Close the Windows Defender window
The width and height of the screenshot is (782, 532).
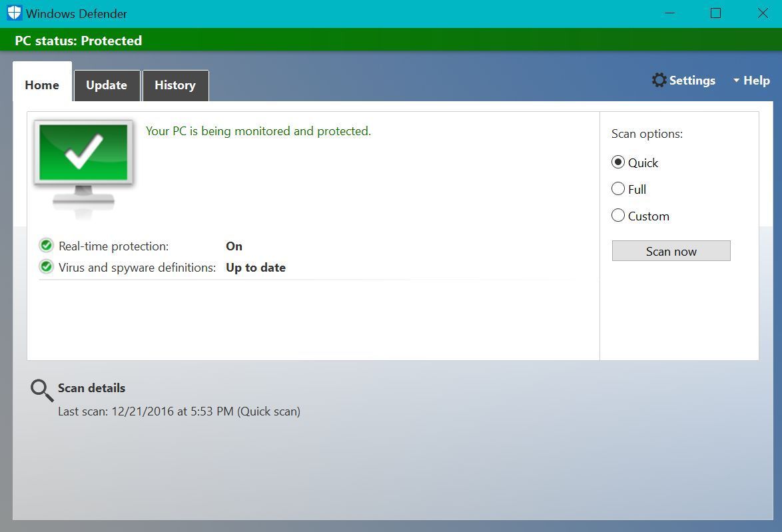click(x=763, y=13)
